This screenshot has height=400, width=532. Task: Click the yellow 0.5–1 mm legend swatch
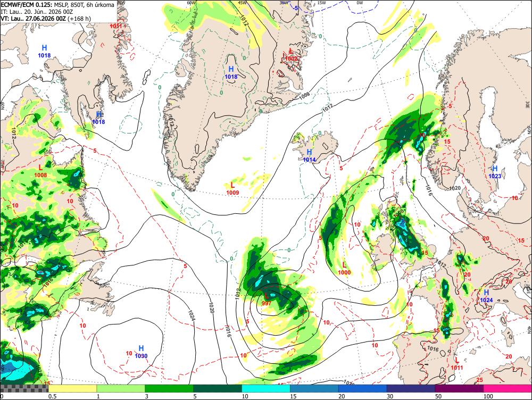(x=72, y=388)
